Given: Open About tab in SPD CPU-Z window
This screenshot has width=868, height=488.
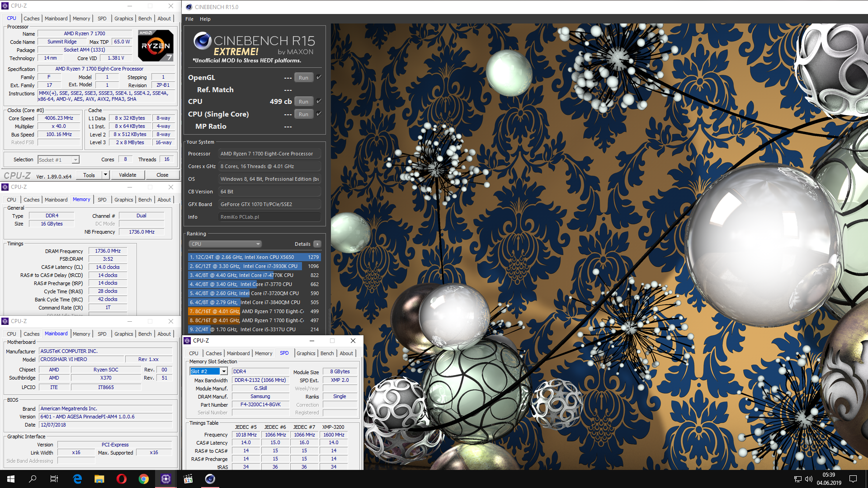Looking at the screenshot, I should pyautogui.click(x=346, y=353).
